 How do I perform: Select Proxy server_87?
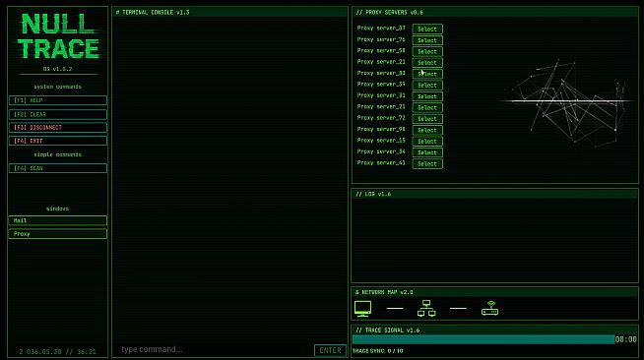(427, 30)
